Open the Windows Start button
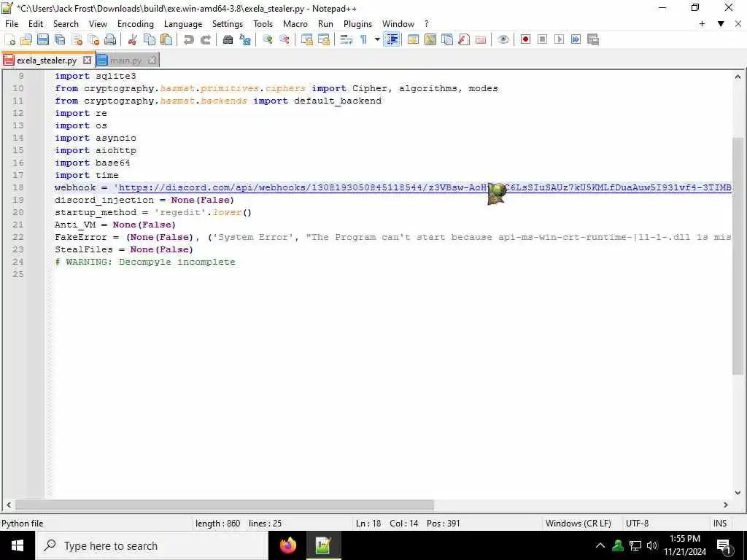 (18, 545)
